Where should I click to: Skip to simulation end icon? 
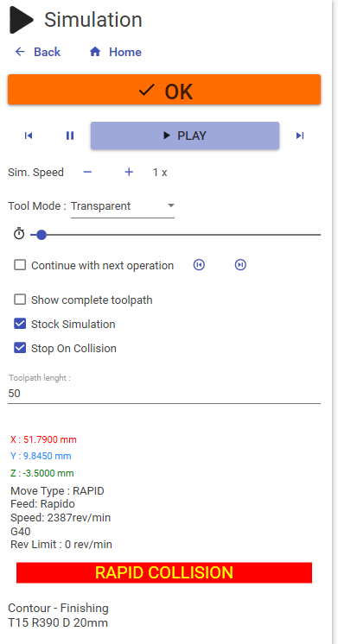pos(300,136)
